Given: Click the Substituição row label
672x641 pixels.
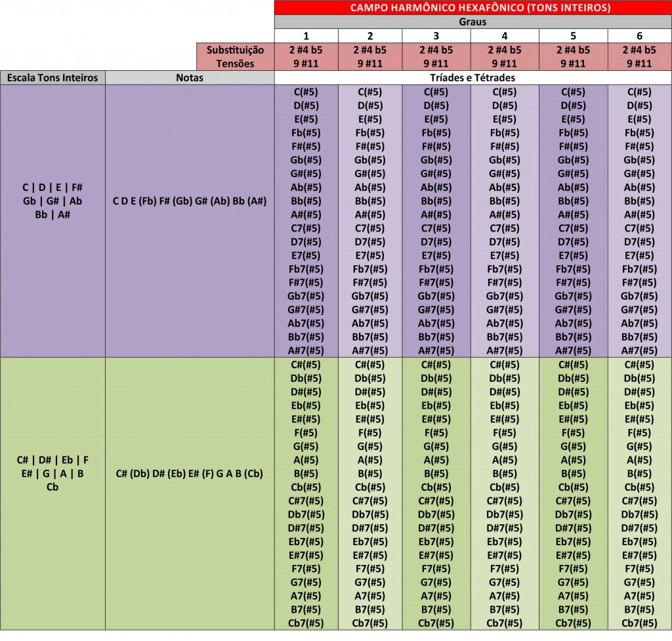Looking at the screenshot, I should (235, 50).
